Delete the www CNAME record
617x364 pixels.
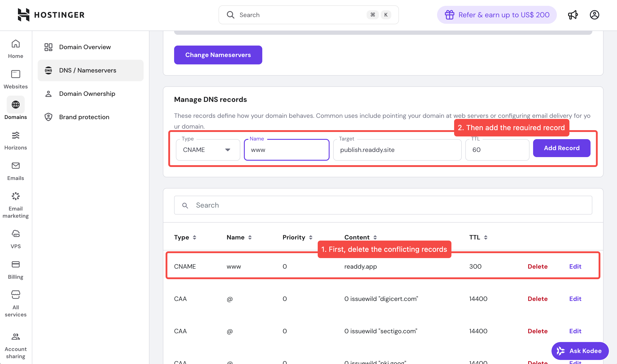click(537, 266)
